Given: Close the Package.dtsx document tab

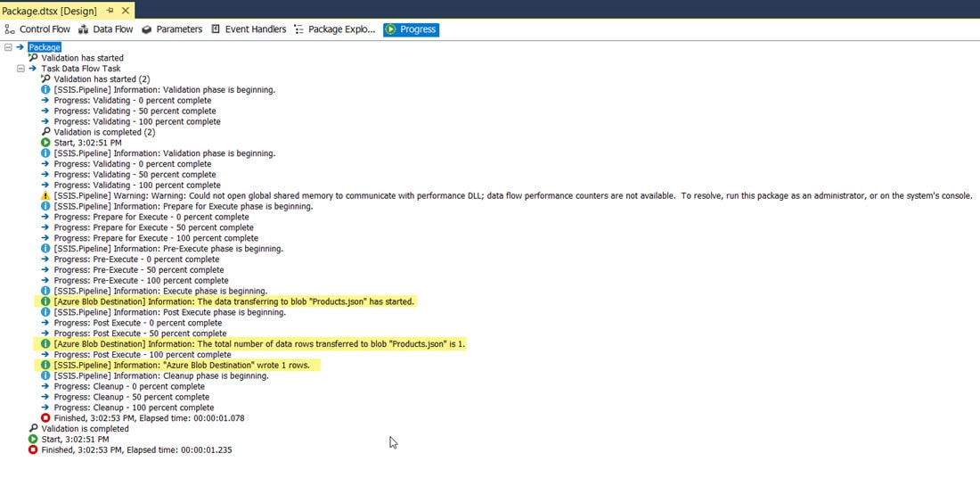Looking at the screenshot, I should pyautogui.click(x=125, y=11).
